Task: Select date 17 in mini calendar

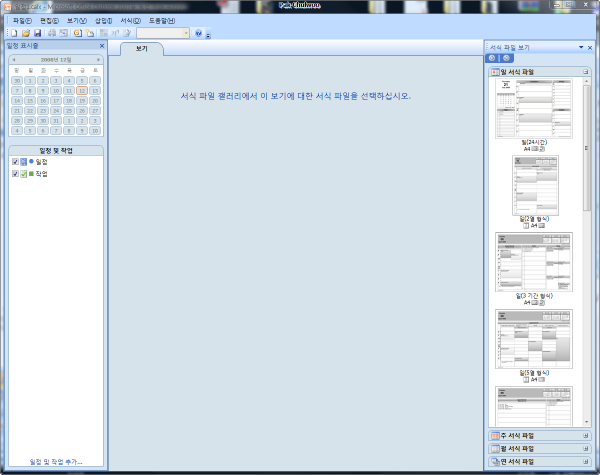Action: pos(56,101)
